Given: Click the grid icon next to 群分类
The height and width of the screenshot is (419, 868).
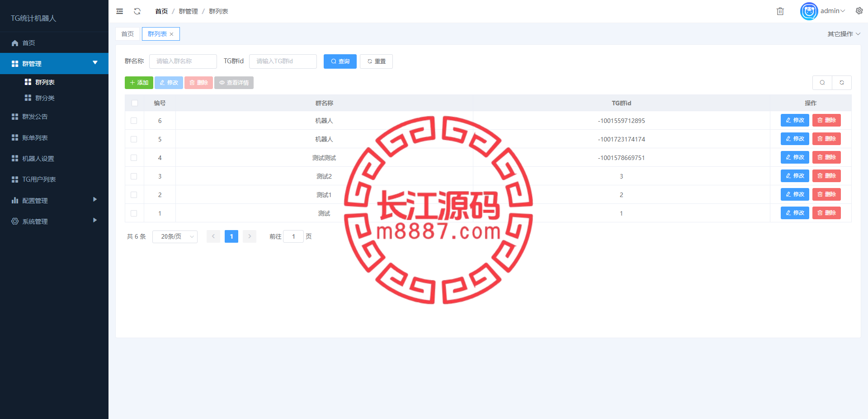Looking at the screenshot, I should [28, 98].
